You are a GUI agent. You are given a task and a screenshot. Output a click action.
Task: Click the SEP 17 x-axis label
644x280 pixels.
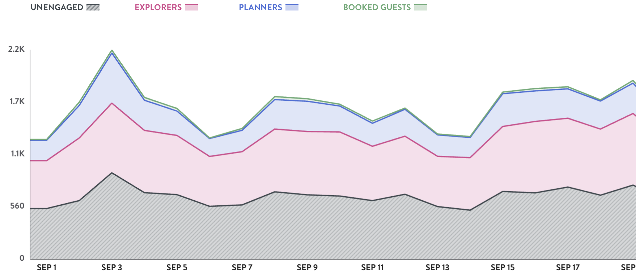tap(568, 268)
